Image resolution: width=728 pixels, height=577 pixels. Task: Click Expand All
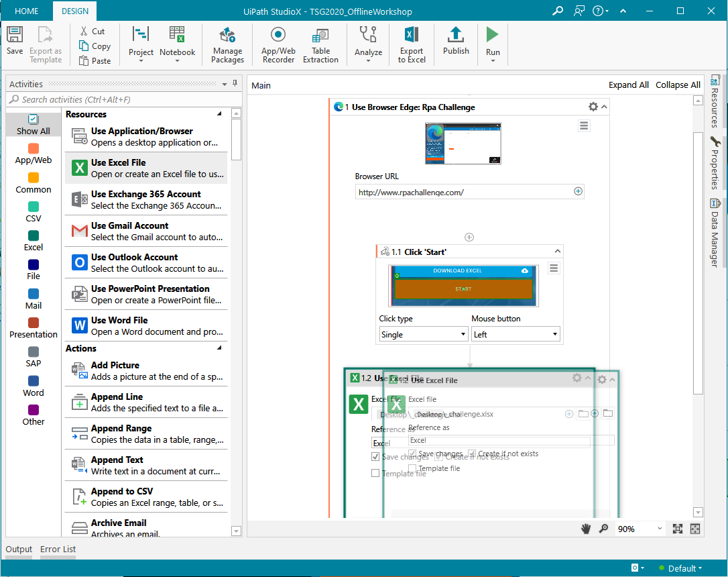(629, 85)
